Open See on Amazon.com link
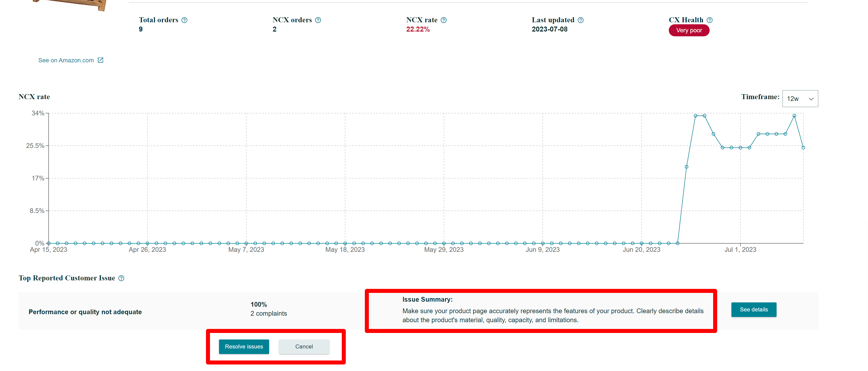The image size is (868, 371). point(66,60)
